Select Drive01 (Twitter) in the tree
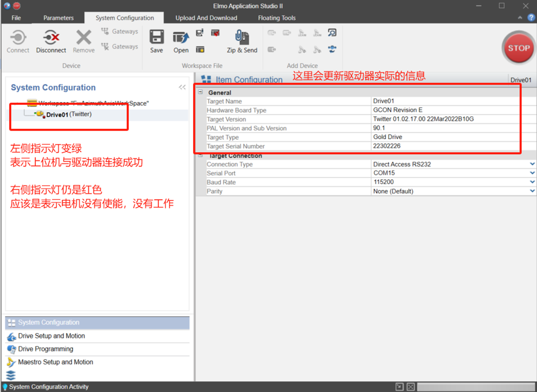537x392 pixels. [68, 114]
